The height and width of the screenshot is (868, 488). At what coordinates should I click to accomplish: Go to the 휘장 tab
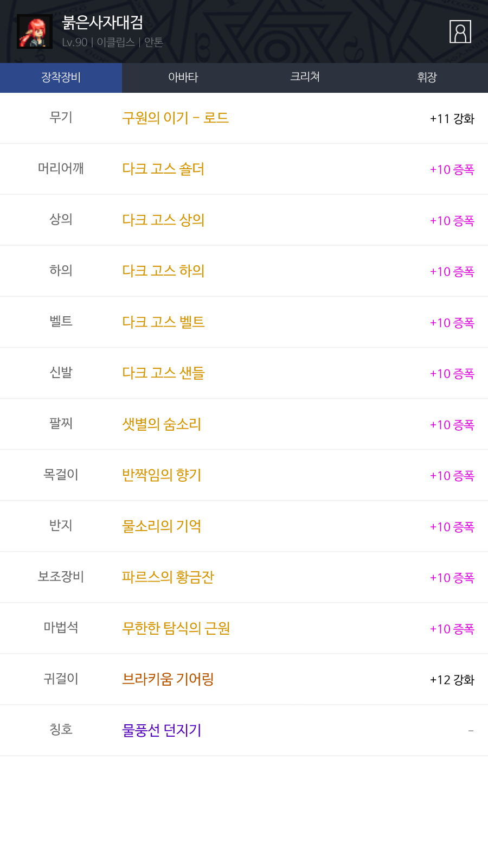(427, 78)
